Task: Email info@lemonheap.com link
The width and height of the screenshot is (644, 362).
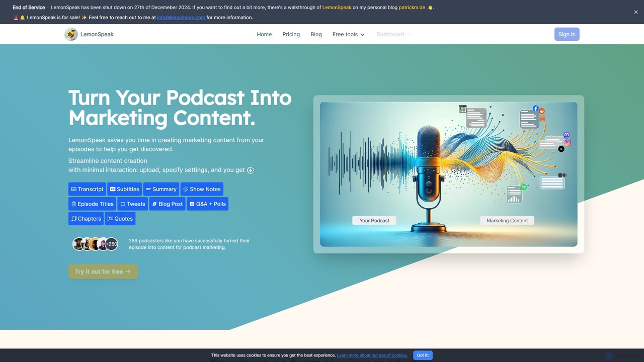Action: (181, 18)
